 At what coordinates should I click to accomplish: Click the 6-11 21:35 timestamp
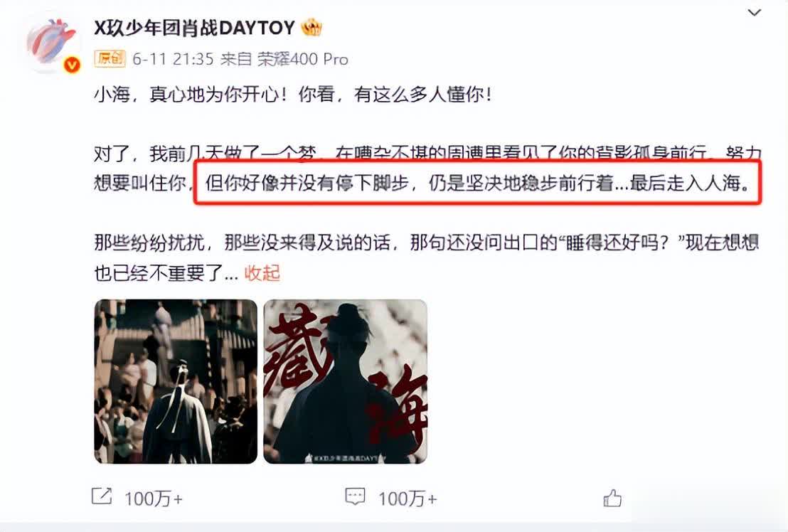[x=173, y=59]
